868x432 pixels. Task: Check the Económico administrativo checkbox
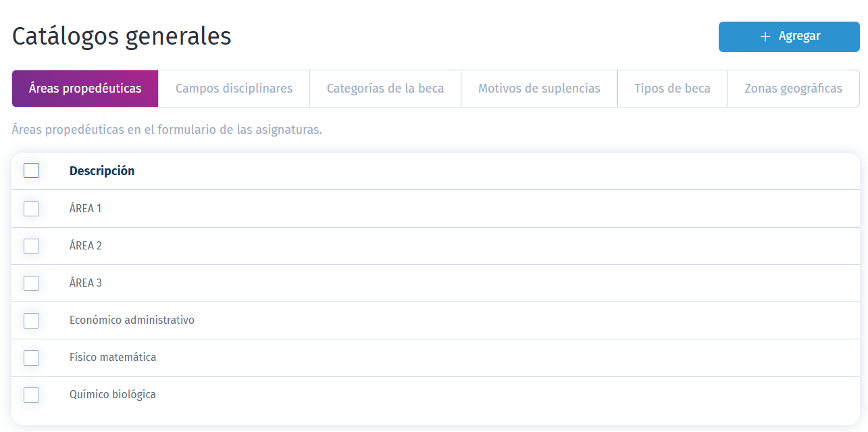click(31, 320)
